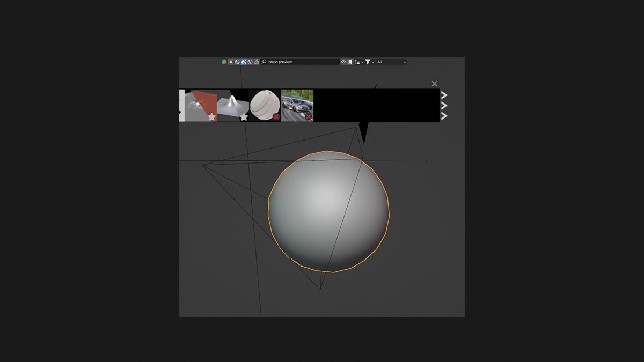Click the globe world-data filter icon
Viewport: 644px width, 362px height.
coord(250,62)
